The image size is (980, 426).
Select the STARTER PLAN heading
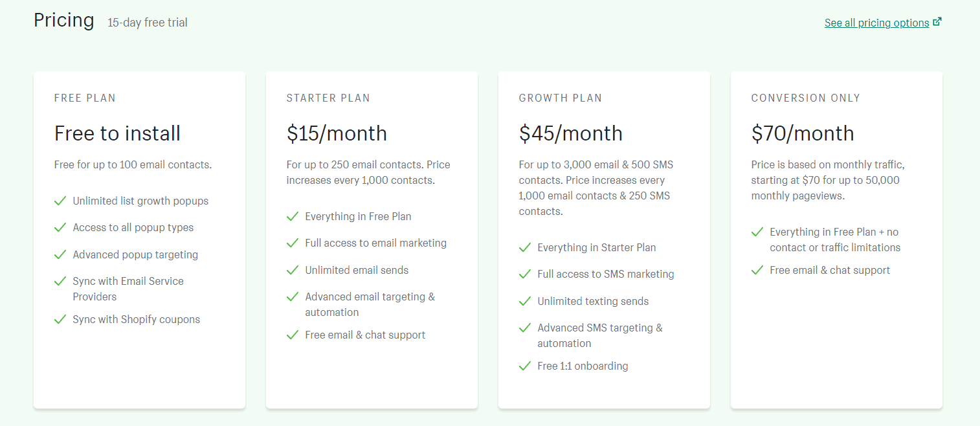tap(328, 98)
